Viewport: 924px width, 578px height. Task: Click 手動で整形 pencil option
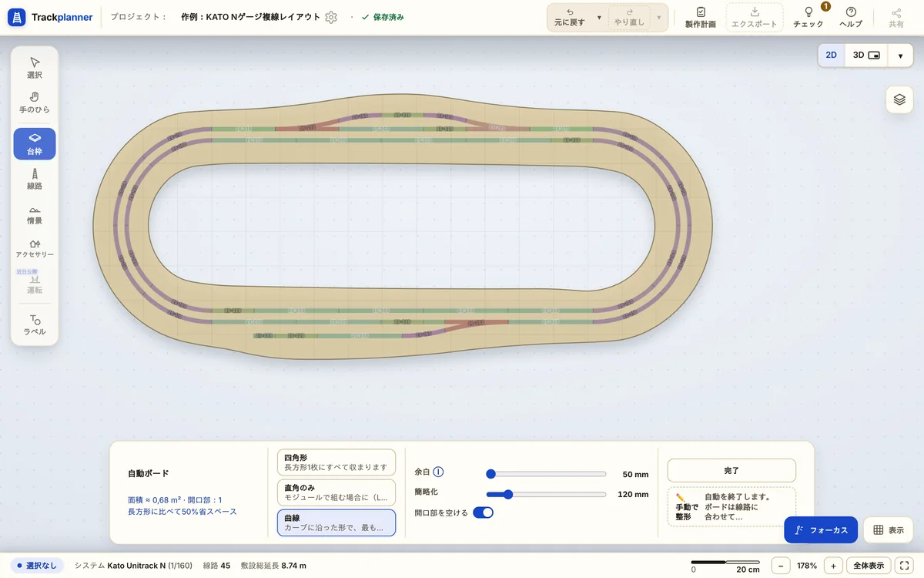tap(731, 508)
